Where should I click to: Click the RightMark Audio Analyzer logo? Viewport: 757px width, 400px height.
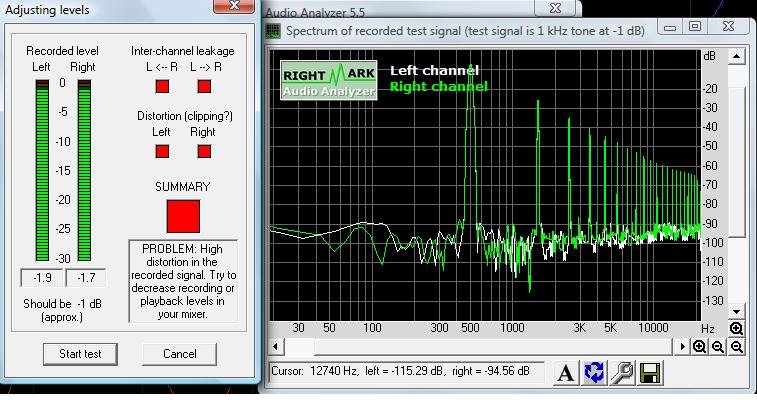pyautogui.click(x=329, y=80)
